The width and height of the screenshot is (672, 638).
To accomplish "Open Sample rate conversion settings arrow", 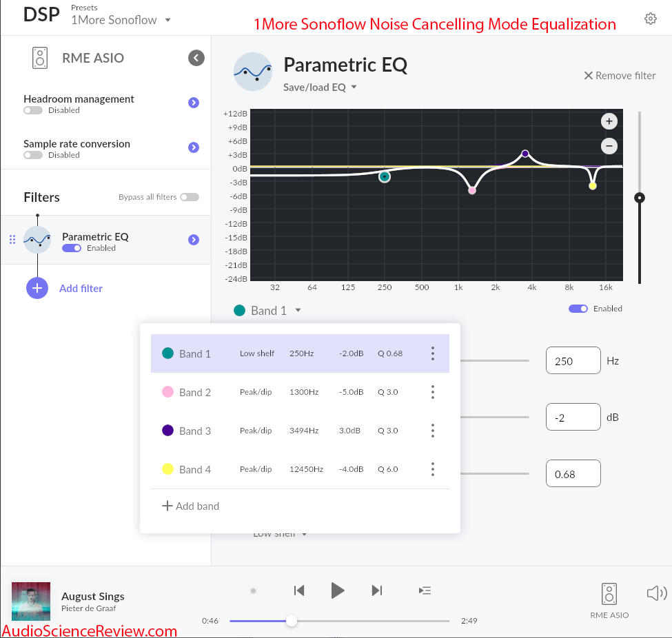I will (x=194, y=147).
